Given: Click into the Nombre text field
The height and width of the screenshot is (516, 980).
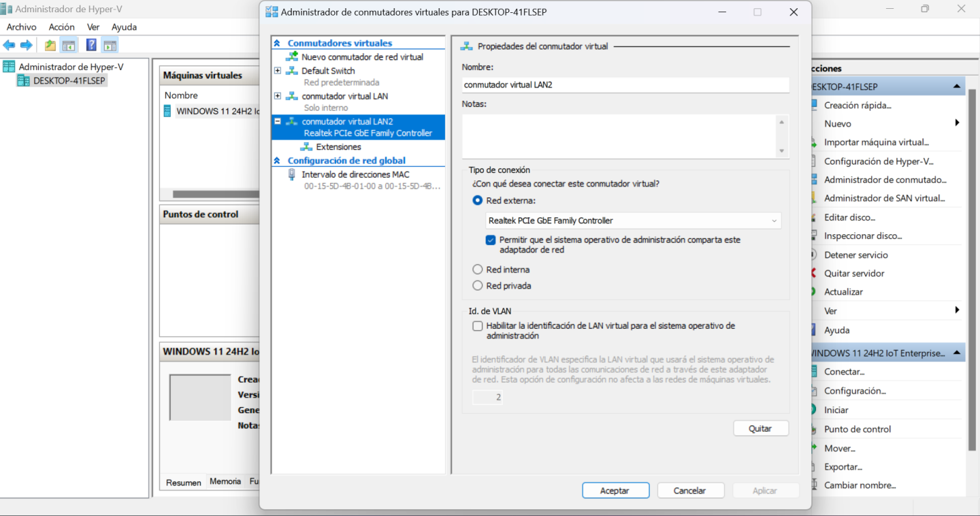Looking at the screenshot, I should pyautogui.click(x=625, y=85).
